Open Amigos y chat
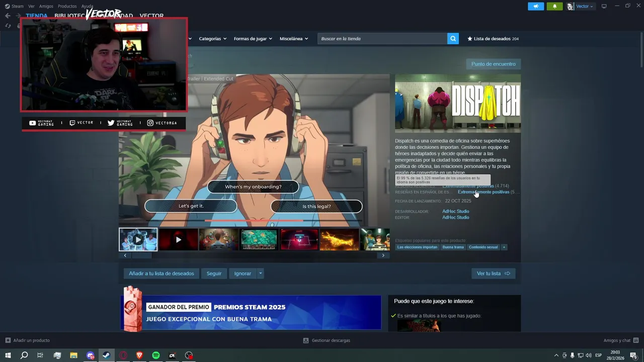This screenshot has width=644, height=362. 621,340
